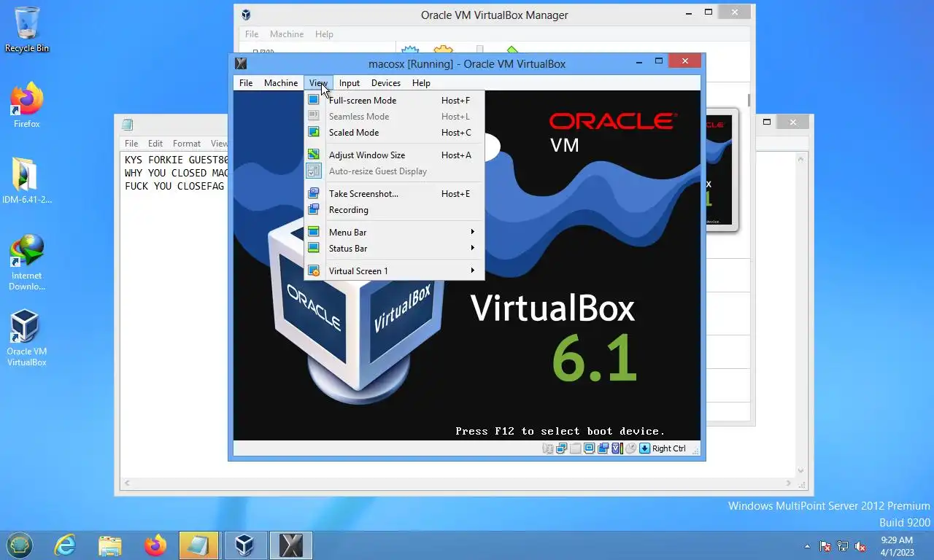Viewport: 934px width, 560px height.
Task: Click Notepad horizontal scrollbar right arrow
Action: pos(789,483)
